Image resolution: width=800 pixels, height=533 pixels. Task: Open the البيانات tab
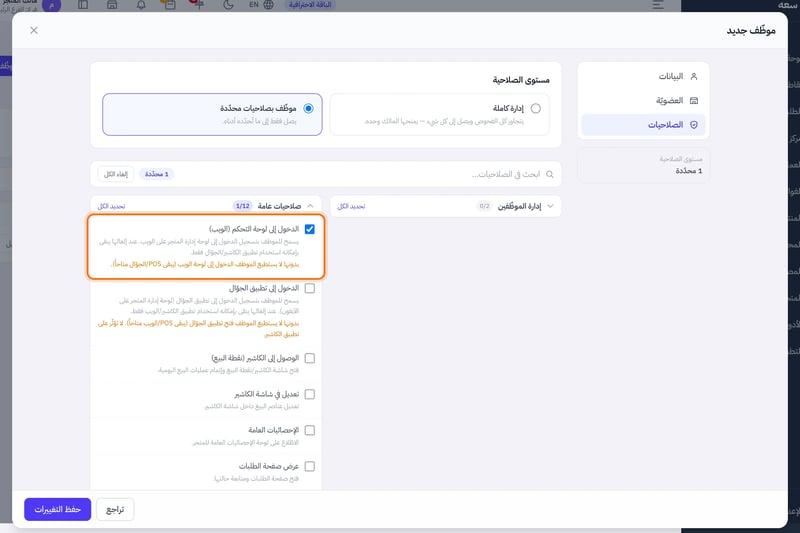tap(643, 77)
